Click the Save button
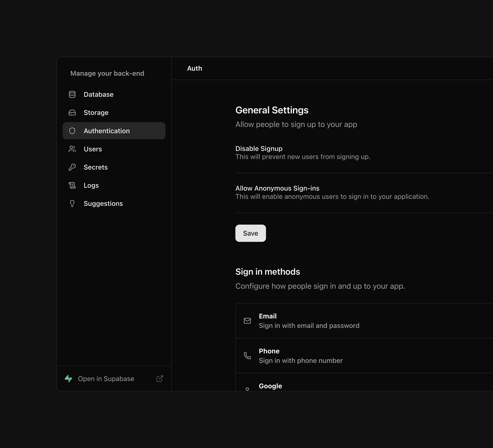This screenshot has height=448, width=493. point(250,233)
